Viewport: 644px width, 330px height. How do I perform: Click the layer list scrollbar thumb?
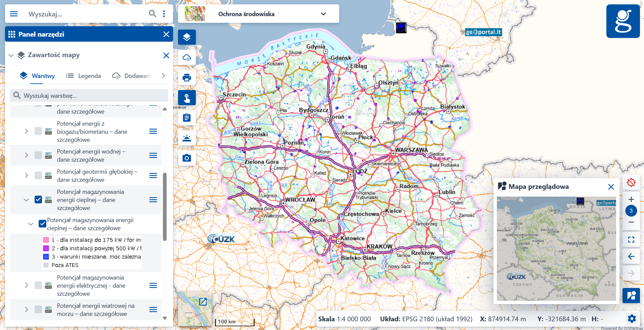(165, 207)
